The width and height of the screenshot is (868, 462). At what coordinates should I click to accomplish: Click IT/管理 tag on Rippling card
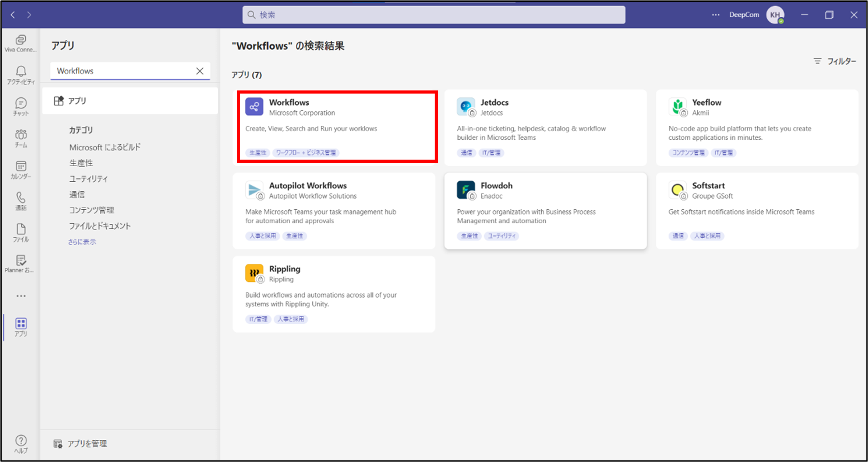258,319
